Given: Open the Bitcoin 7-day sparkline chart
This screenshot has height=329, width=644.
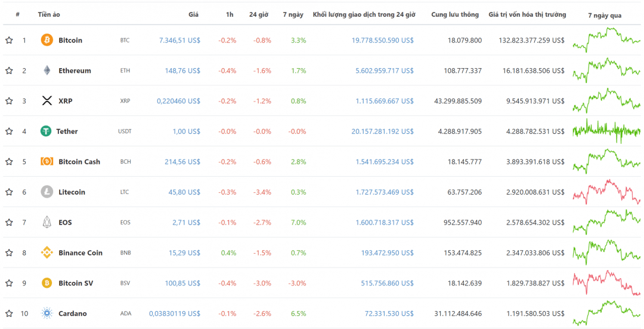Looking at the screenshot, I should click(606, 40).
